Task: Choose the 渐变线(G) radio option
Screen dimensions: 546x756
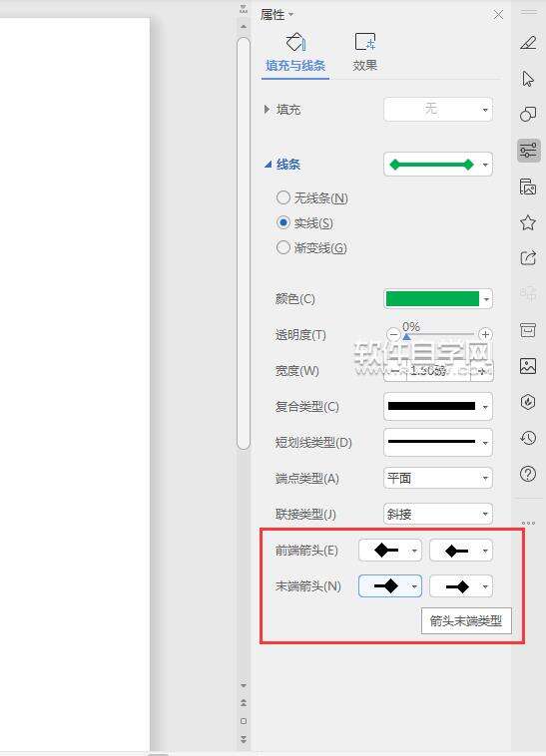Action: [x=311, y=247]
